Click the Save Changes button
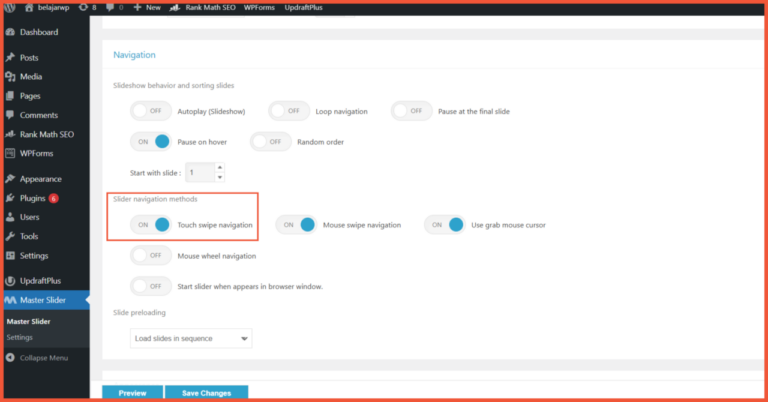 tap(206, 393)
